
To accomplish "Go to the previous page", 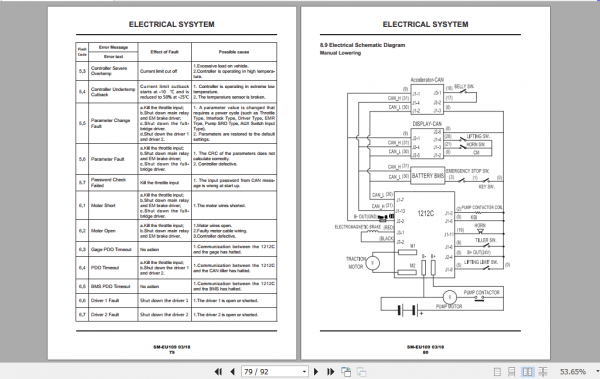I will [232, 372].
